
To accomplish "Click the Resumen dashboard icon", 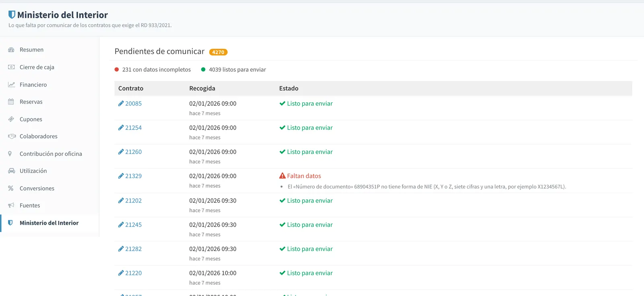I will tap(11, 50).
